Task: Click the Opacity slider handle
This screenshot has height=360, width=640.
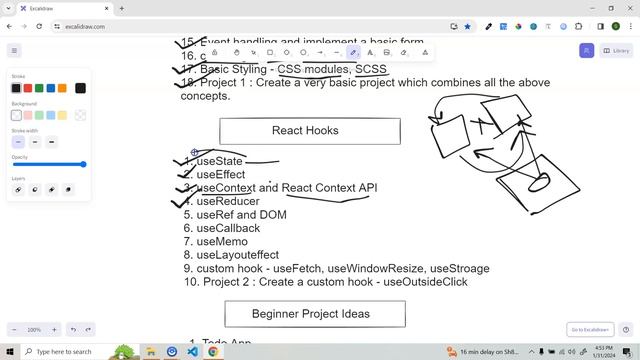Action: (x=83, y=164)
